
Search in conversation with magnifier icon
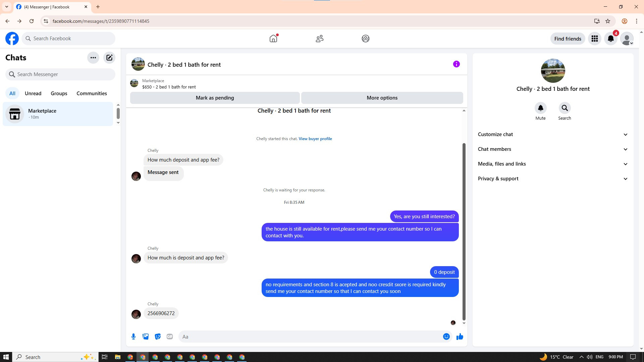point(565,108)
